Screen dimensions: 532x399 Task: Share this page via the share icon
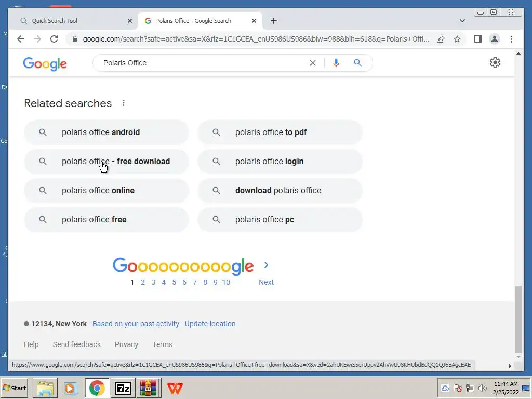pyautogui.click(x=441, y=39)
